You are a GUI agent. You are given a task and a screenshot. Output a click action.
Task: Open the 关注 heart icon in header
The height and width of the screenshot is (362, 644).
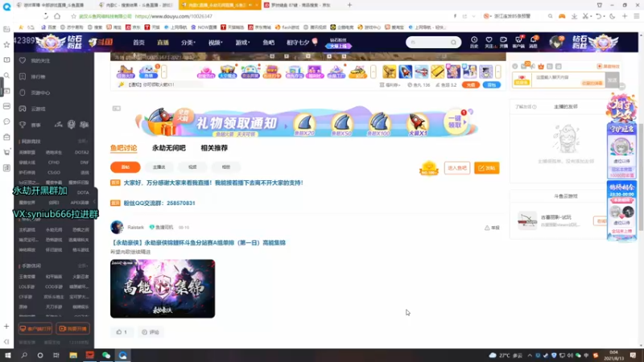pyautogui.click(x=489, y=42)
